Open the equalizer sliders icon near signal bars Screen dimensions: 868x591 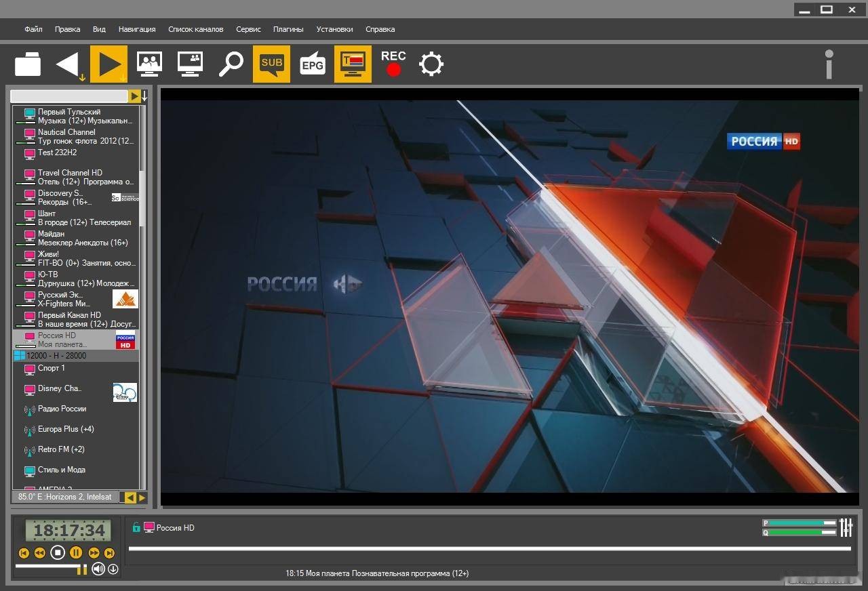click(x=846, y=527)
